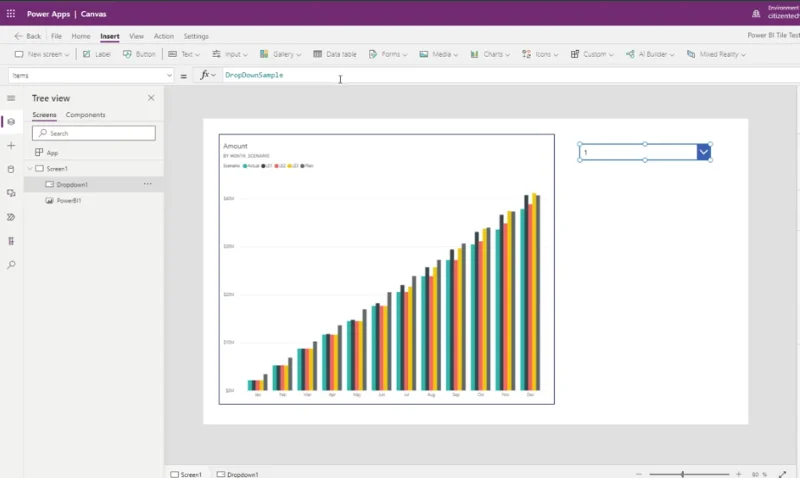Open the Data sources cylinder icon
The width and height of the screenshot is (800, 478).
[x=11, y=169]
